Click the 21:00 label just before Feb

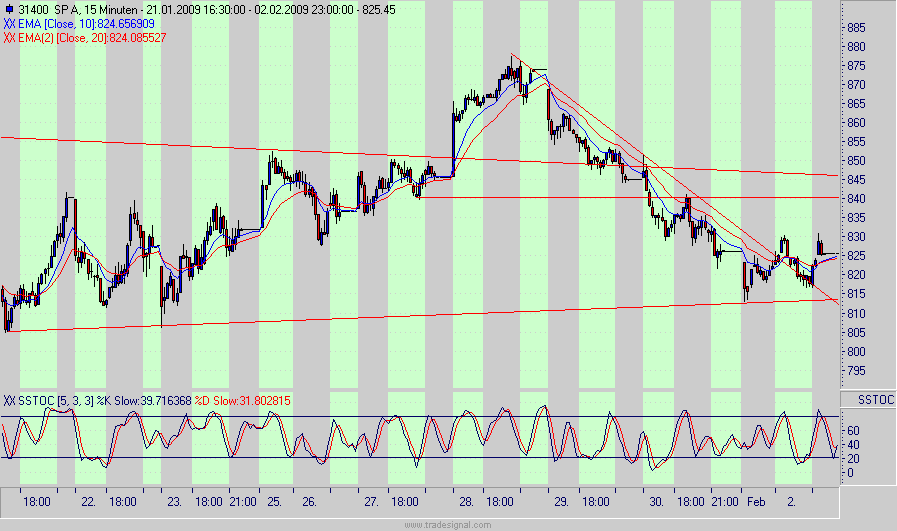725,502
